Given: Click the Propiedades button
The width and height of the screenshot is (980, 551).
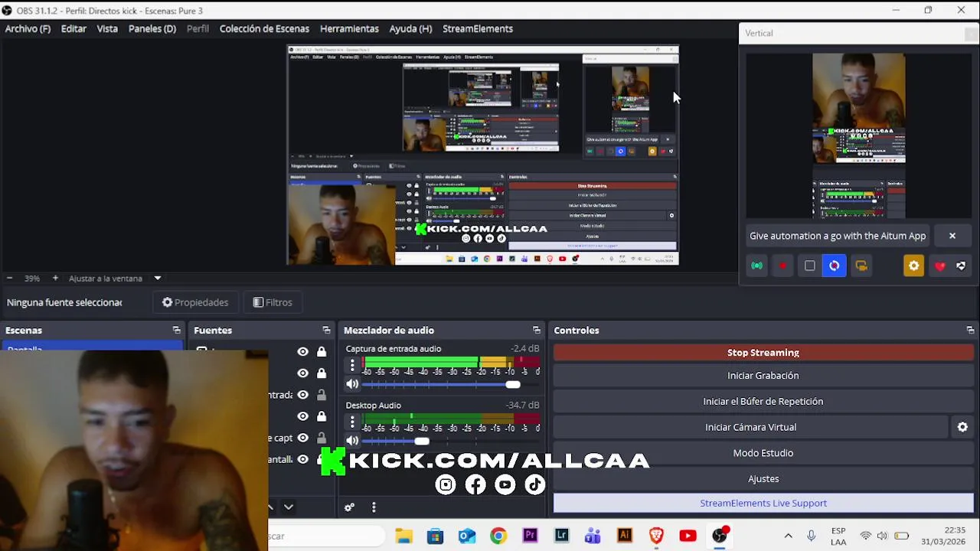Looking at the screenshot, I should (x=195, y=302).
